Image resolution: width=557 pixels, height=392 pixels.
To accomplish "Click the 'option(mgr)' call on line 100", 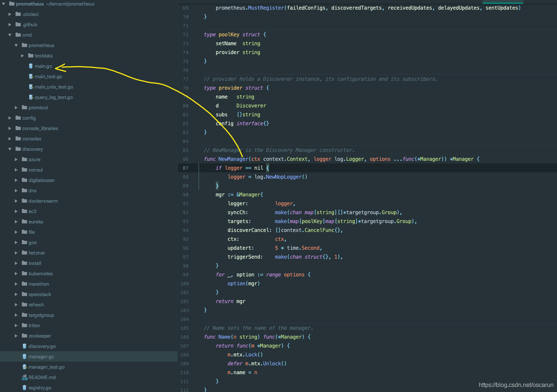I will pos(244,283).
